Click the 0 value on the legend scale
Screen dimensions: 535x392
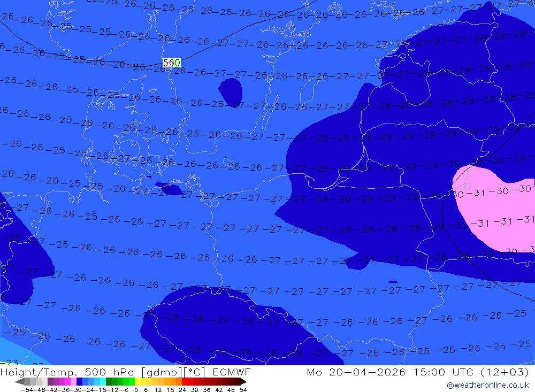136,390
